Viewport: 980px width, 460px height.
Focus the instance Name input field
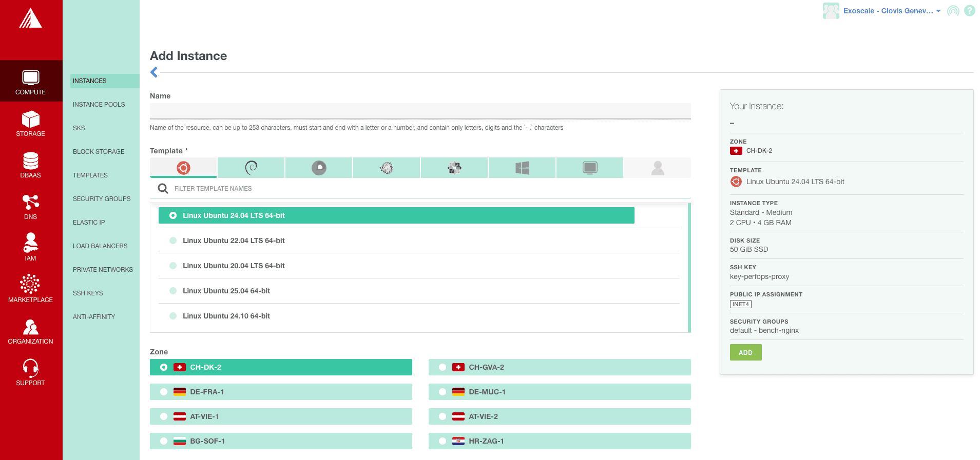[420, 111]
